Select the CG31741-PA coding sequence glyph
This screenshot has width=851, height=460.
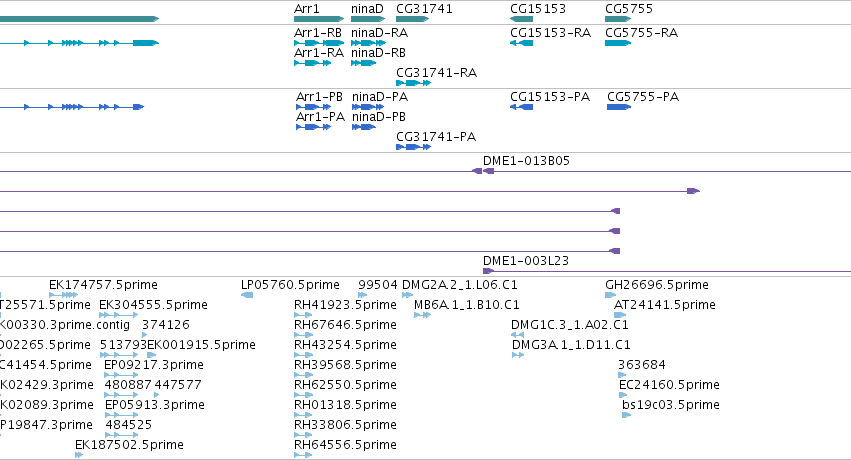click(x=414, y=147)
